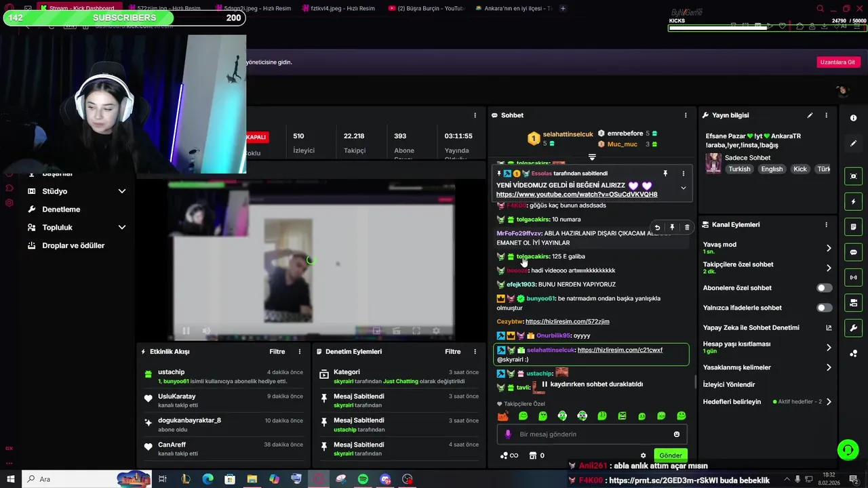The width and height of the screenshot is (868, 488).
Task: Click the channel points icon below chat input
Action: pos(504,455)
